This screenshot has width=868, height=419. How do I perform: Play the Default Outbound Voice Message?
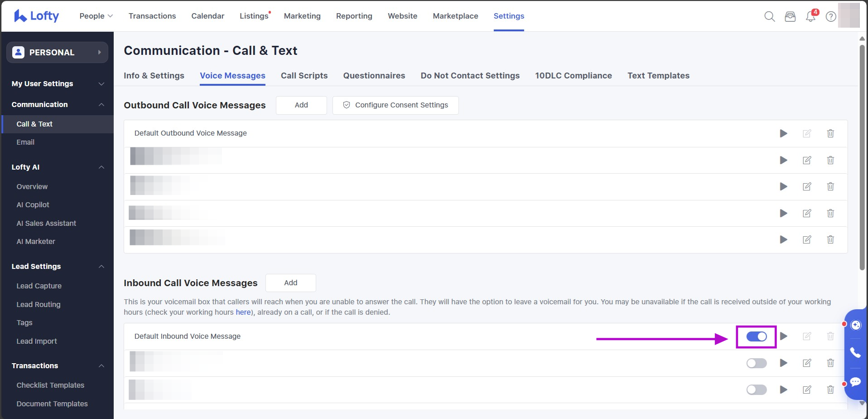tap(783, 133)
